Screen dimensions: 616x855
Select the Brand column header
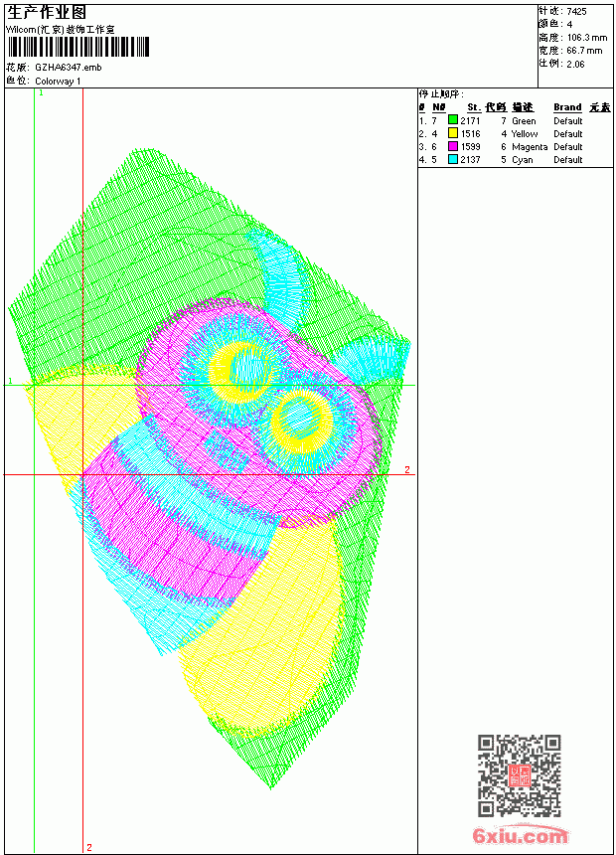pyautogui.click(x=567, y=107)
